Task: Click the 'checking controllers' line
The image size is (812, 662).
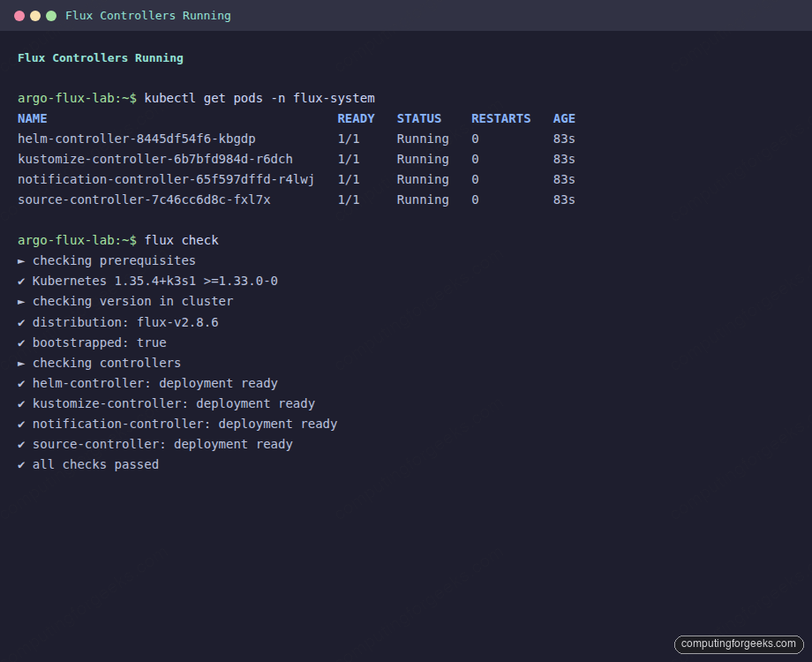Action: pos(107,363)
